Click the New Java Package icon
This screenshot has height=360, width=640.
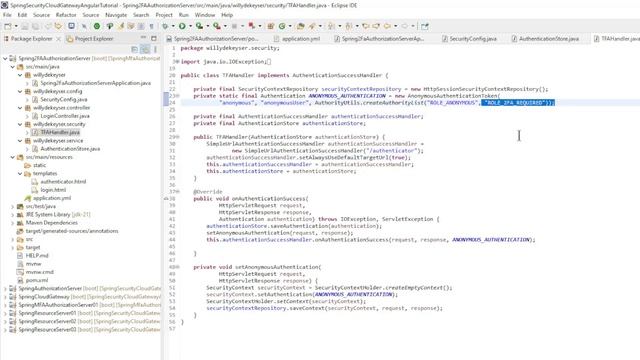point(270,26)
